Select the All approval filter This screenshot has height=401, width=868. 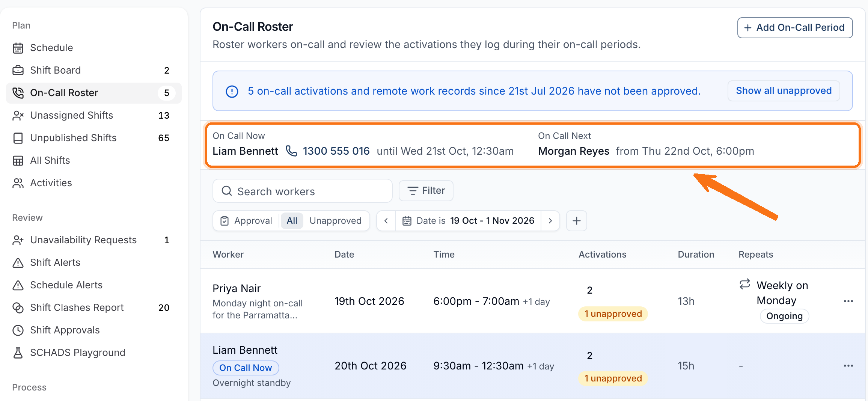(292, 221)
